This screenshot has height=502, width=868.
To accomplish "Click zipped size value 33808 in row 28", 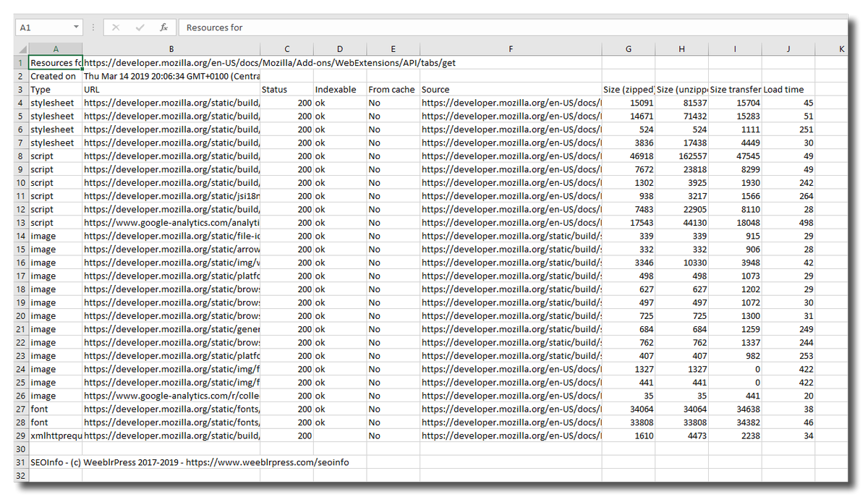I will pyautogui.click(x=629, y=422).
